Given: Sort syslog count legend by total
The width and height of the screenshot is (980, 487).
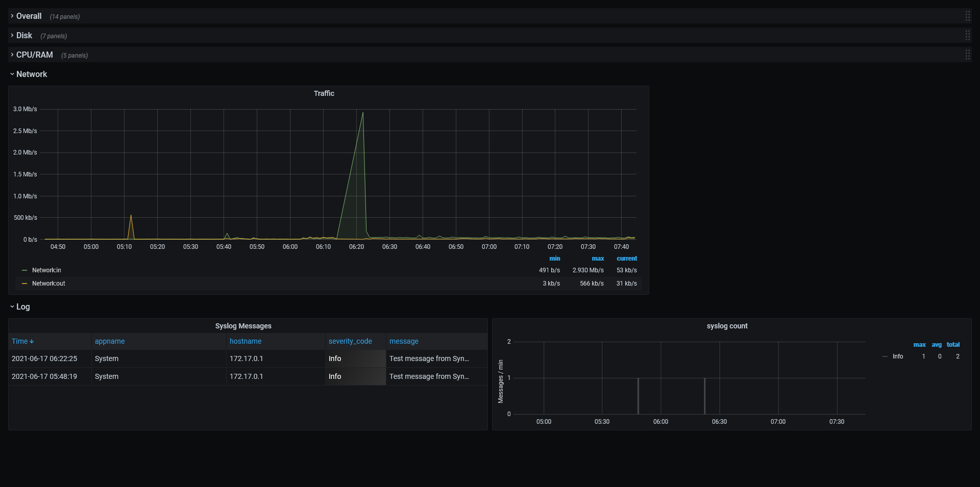Looking at the screenshot, I should 953,345.
